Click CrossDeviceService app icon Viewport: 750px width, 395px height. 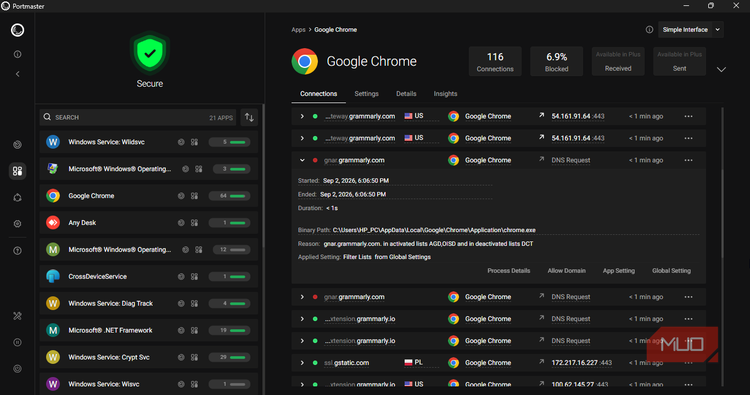[53, 276]
